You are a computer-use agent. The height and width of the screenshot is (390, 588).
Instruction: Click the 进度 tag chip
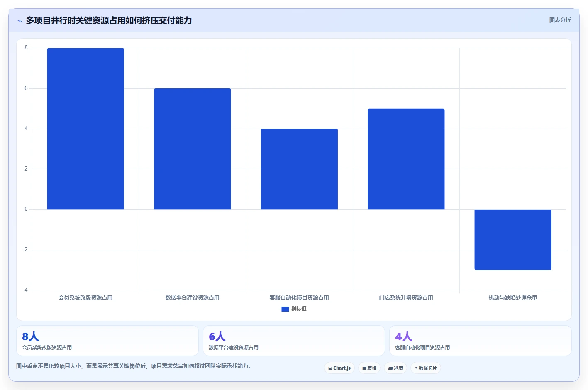395,368
